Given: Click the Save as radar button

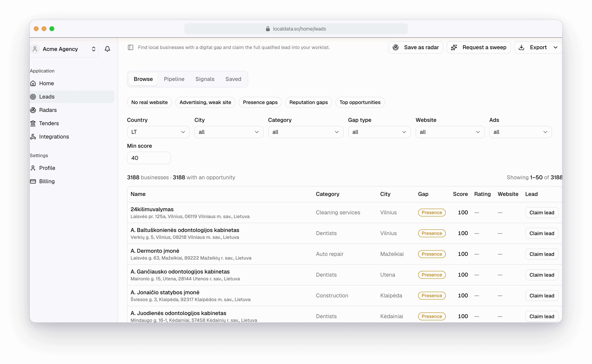Looking at the screenshot, I should coord(415,47).
